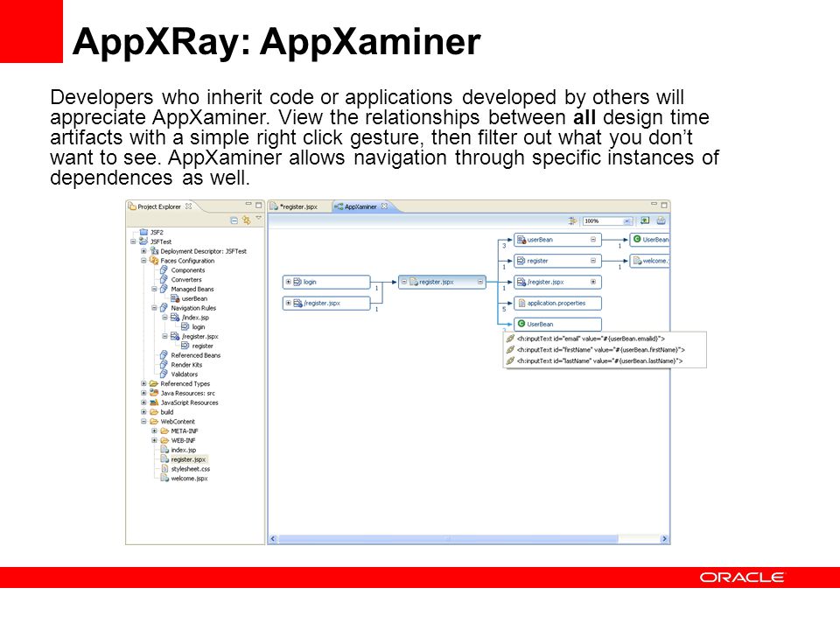Select welcome.jspx in the tree

pos(189,479)
